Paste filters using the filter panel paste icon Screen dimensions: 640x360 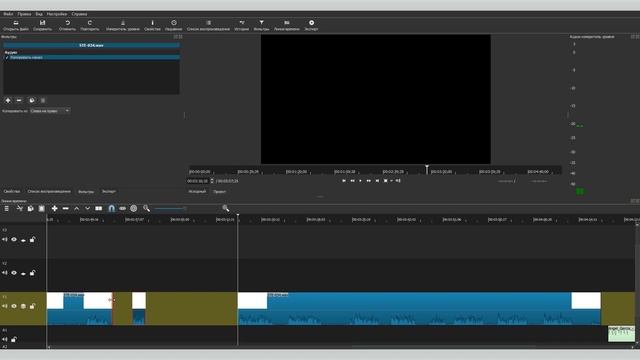[42, 100]
